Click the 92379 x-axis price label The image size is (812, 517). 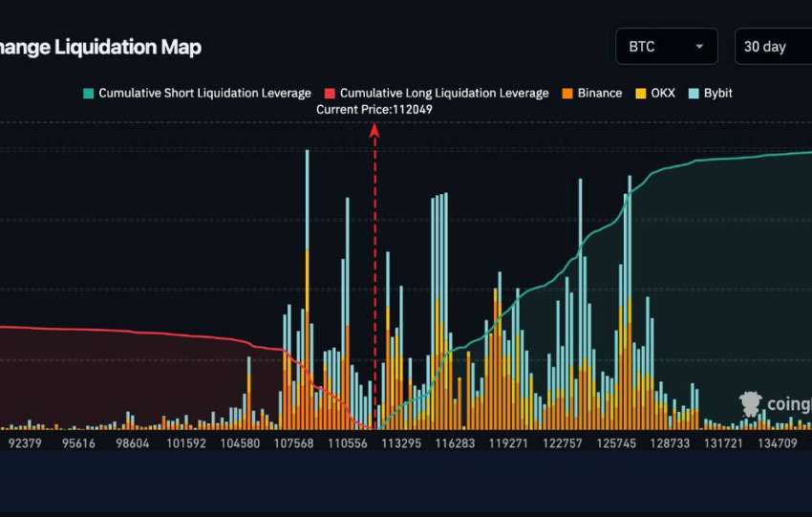[x=26, y=442]
